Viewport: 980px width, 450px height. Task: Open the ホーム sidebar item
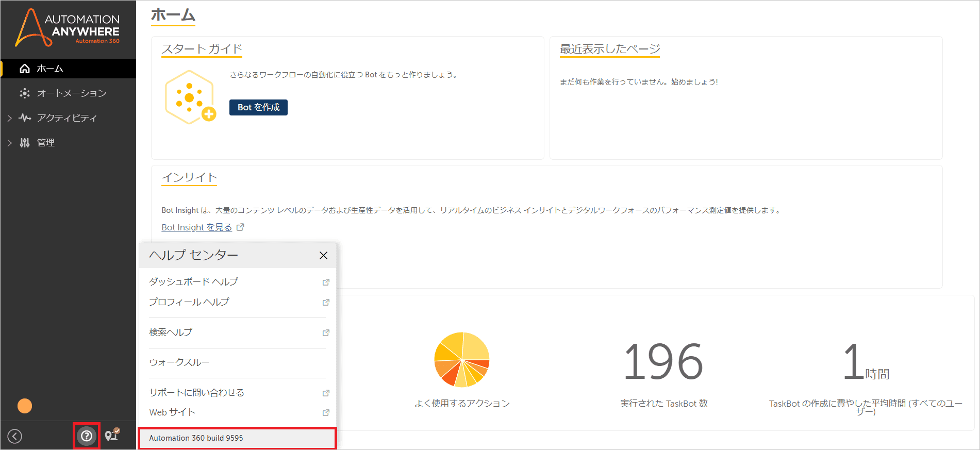[68, 69]
